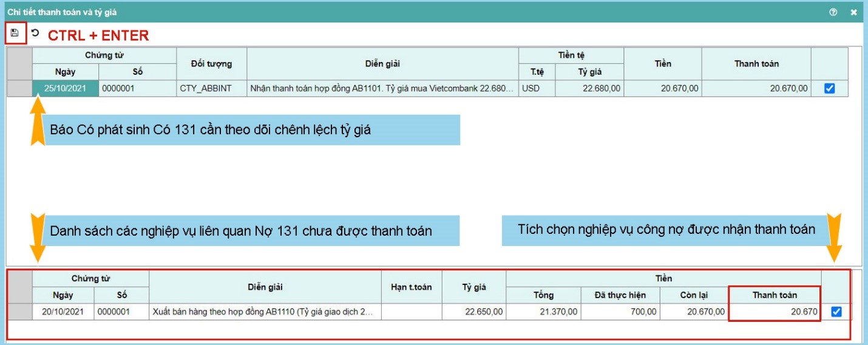Click the Thanh toán amount field 20.670
This screenshot has height=345, width=868.
tap(774, 312)
